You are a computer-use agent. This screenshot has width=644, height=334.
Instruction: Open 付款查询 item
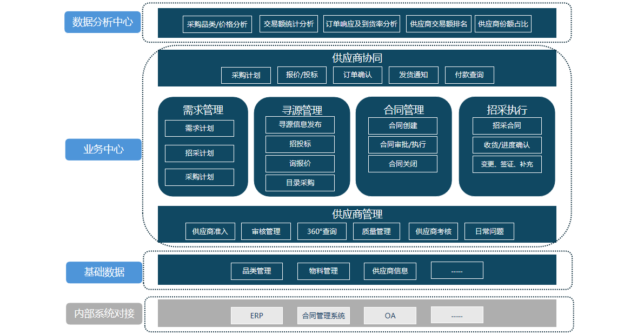tap(469, 75)
